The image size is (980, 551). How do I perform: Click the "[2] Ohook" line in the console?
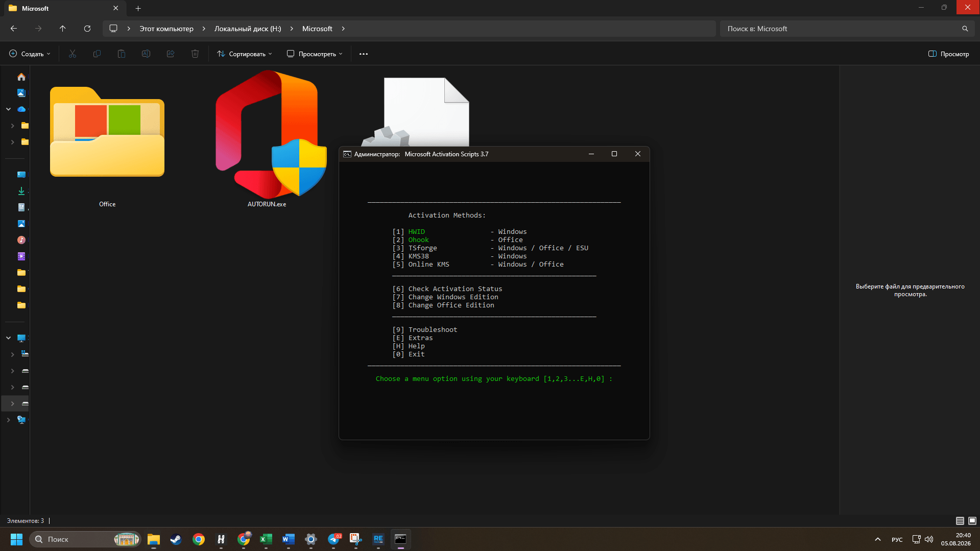[x=458, y=240]
